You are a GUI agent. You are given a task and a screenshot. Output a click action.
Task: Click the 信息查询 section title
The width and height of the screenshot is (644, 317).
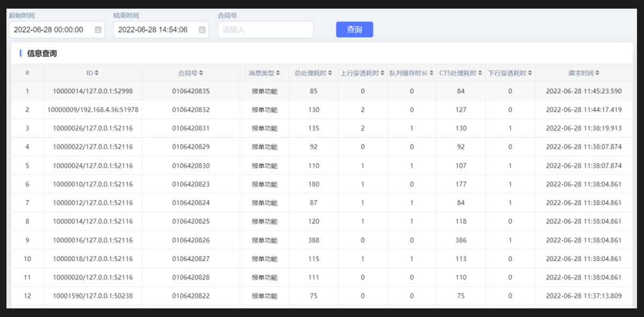[x=42, y=53]
